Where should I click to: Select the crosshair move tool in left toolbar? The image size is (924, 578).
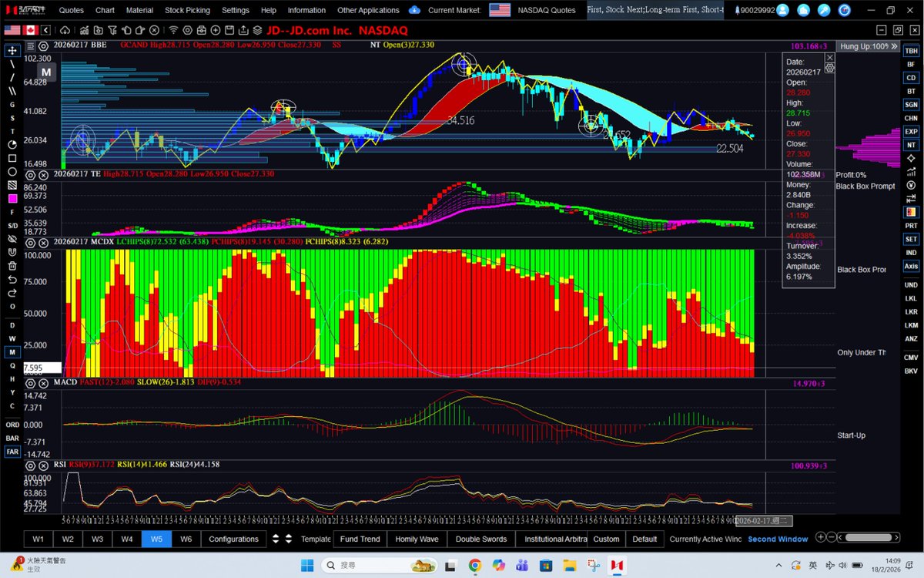[12, 50]
